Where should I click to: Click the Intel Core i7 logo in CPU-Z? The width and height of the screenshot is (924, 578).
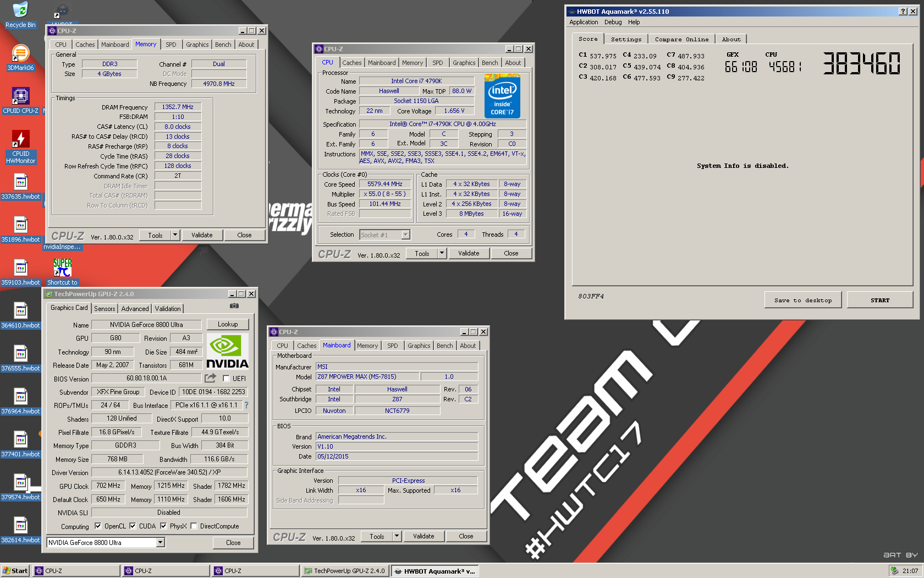coord(502,96)
